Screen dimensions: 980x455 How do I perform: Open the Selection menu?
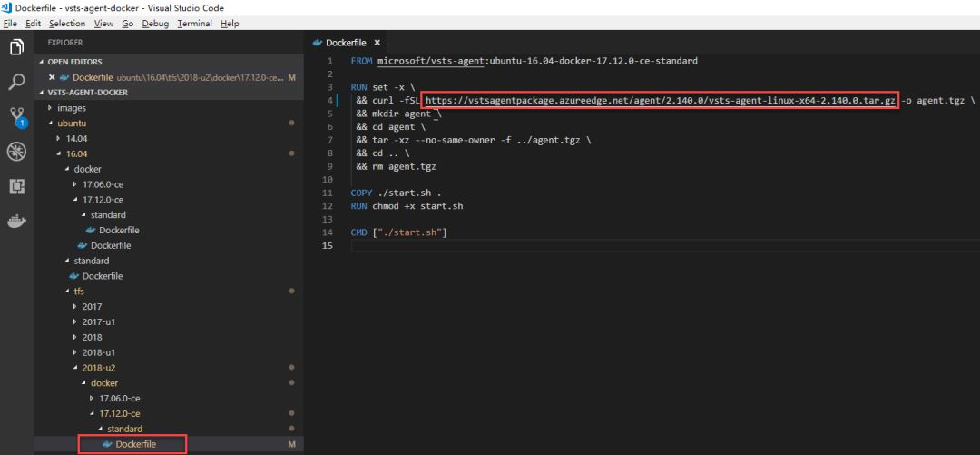click(x=67, y=23)
